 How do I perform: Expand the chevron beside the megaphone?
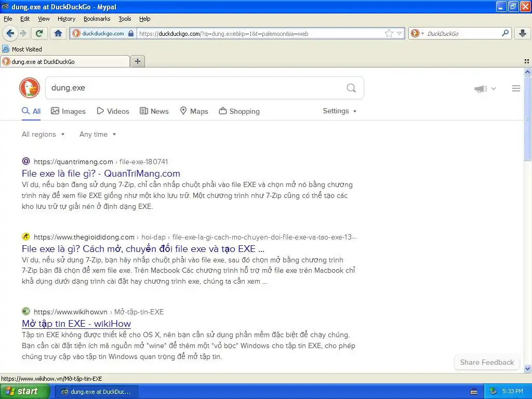coord(494,88)
